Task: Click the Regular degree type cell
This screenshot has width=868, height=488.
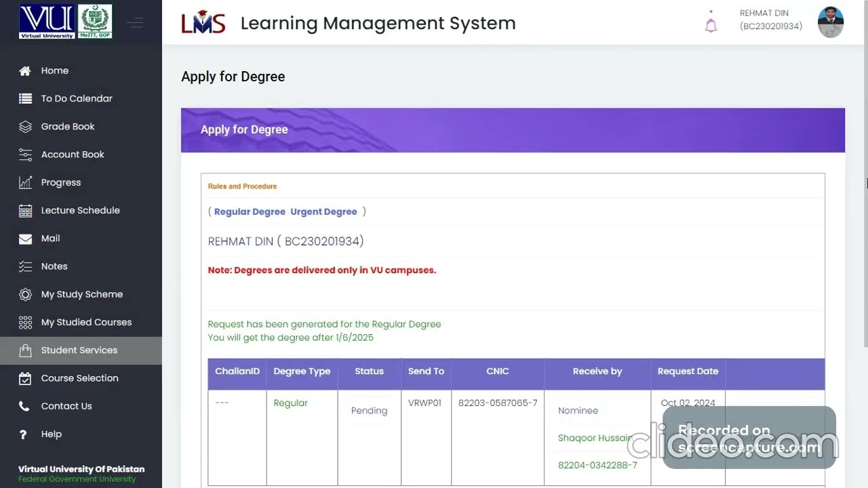Action: click(x=290, y=403)
